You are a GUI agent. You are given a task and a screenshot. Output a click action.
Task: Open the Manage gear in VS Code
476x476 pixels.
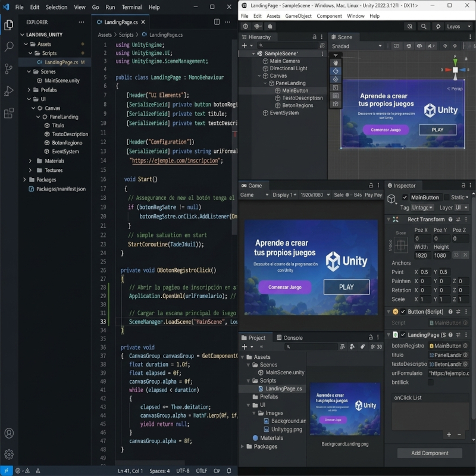click(x=9, y=454)
